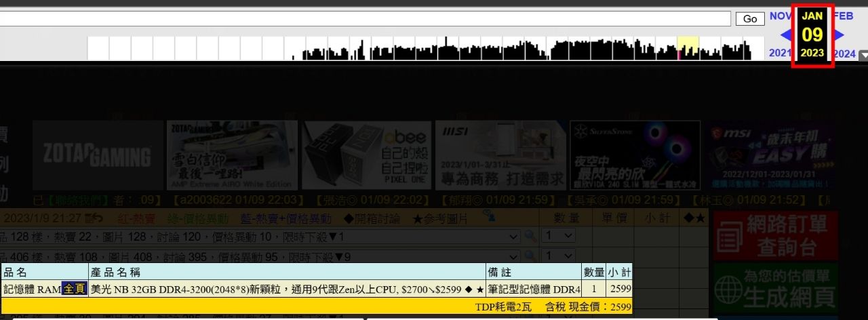
Task: Select the highlighted year on the capture timeline
Action: pos(688,47)
